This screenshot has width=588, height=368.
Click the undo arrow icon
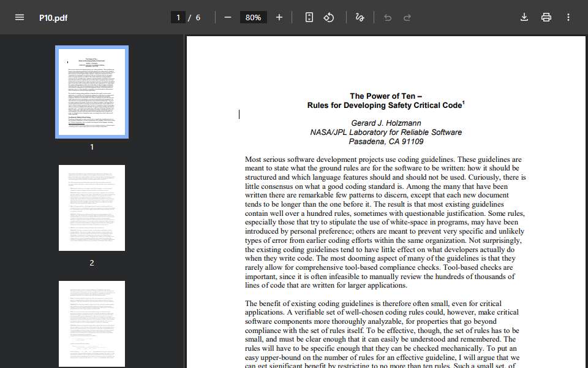point(388,18)
